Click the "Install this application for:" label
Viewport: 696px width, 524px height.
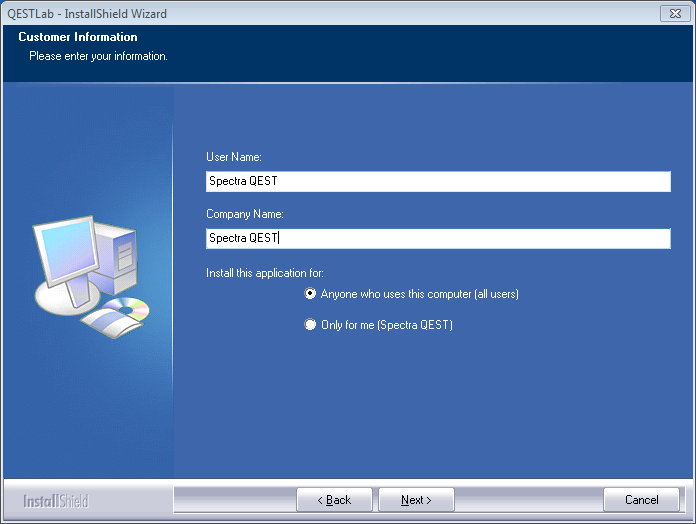point(265,273)
